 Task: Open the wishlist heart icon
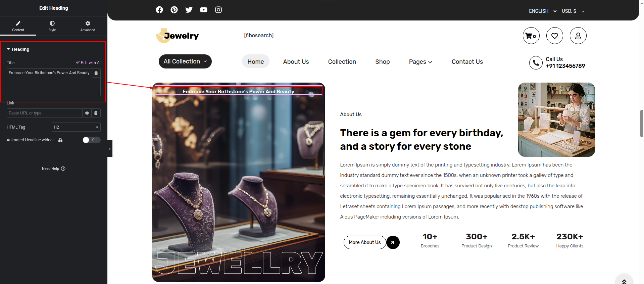[555, 36]
